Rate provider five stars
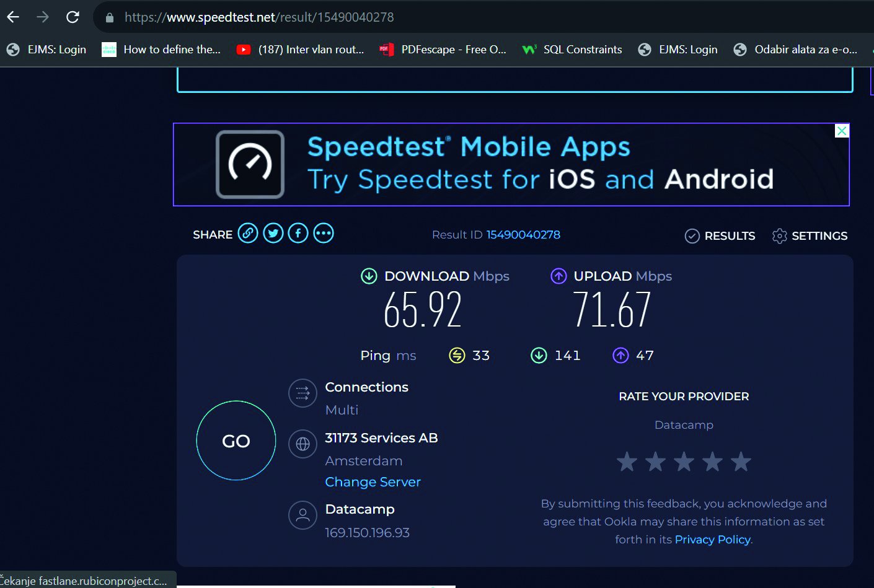Viewport: 874px width, 588px height. (x=741, y=461)
